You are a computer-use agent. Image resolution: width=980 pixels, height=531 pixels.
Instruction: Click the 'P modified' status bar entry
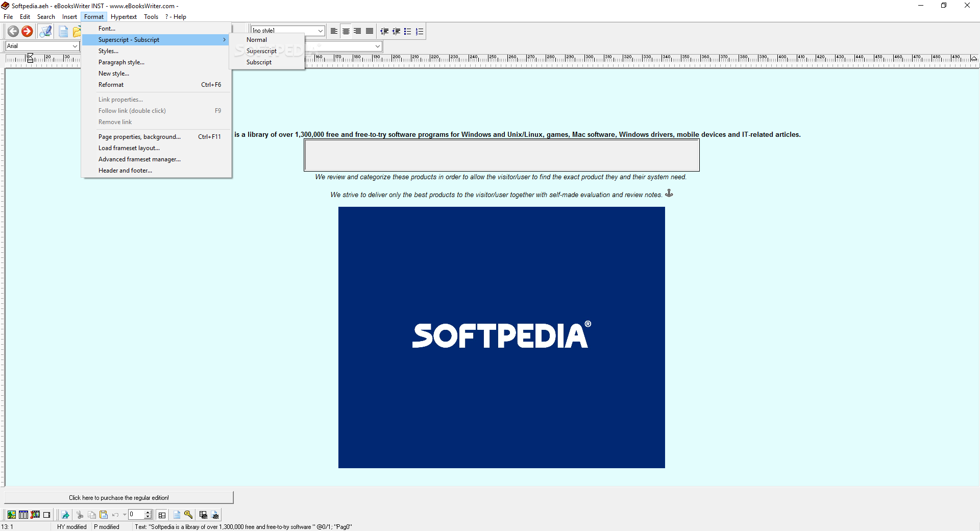pyautogui.click(x=107, y=527)
